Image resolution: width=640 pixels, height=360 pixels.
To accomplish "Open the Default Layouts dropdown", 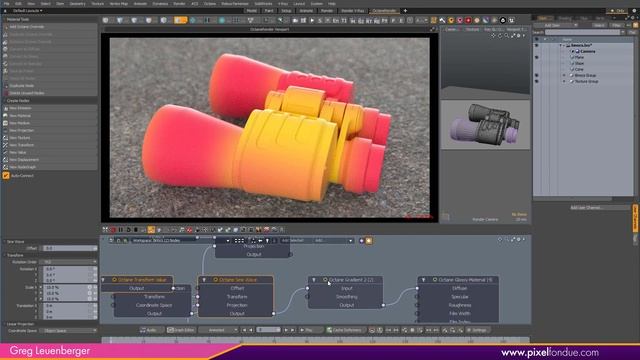I will coord(27,11).
